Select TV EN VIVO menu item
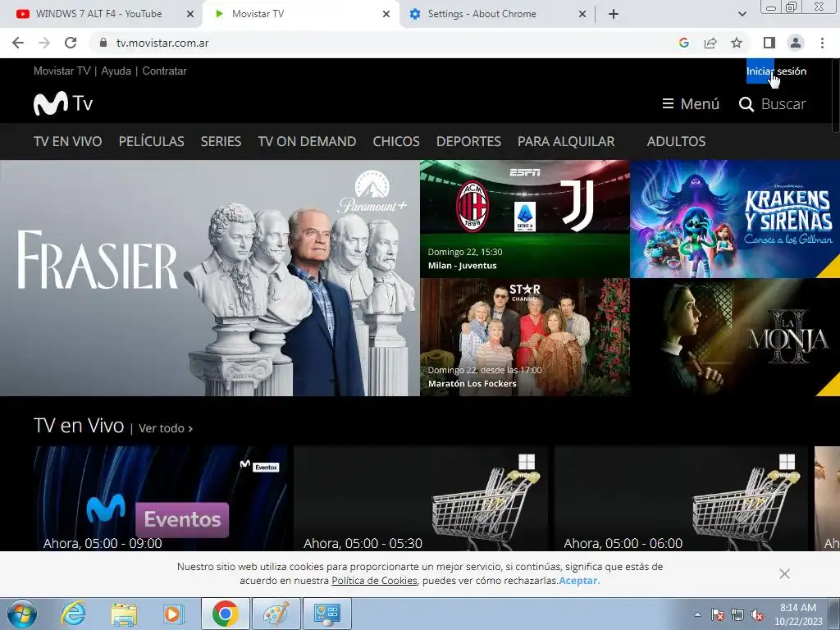Screen dimensions: 840x630 [67, 141]
